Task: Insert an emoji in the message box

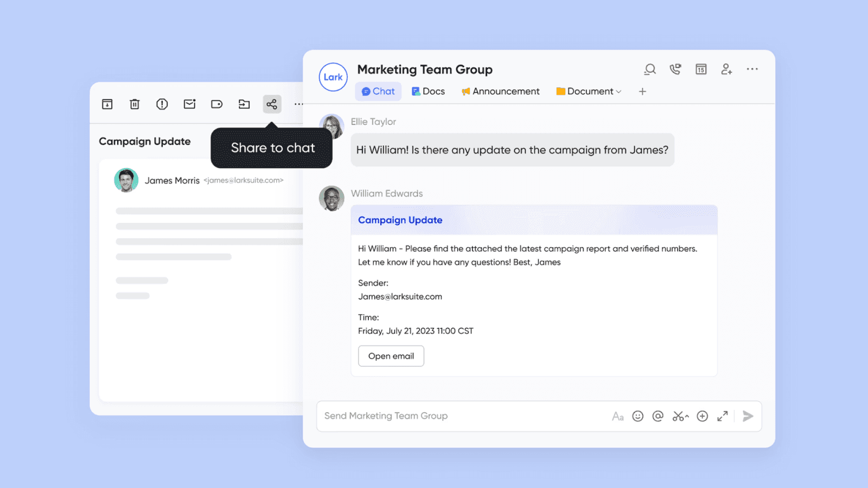Action: 637,416
